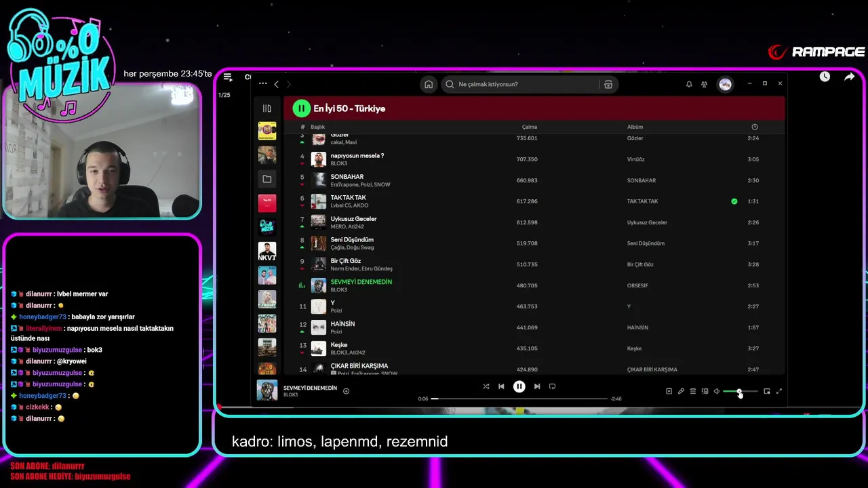Open the folder icon in the library sidebar
The height and width of the screenshot is (488, 868).
pyautogui.click(x=267, y=179)
